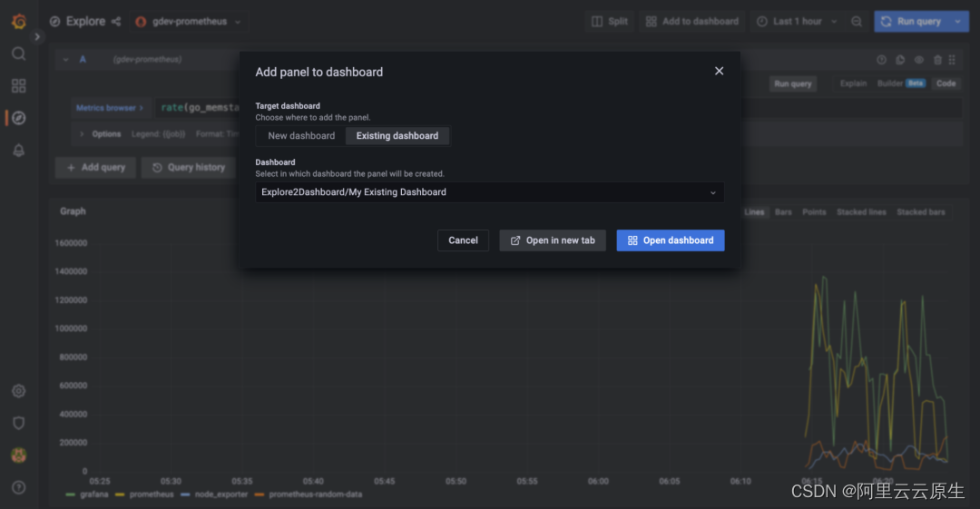Open the gdev-prometheus data source picker
980x509 pixels.
(x=190, y=21)
